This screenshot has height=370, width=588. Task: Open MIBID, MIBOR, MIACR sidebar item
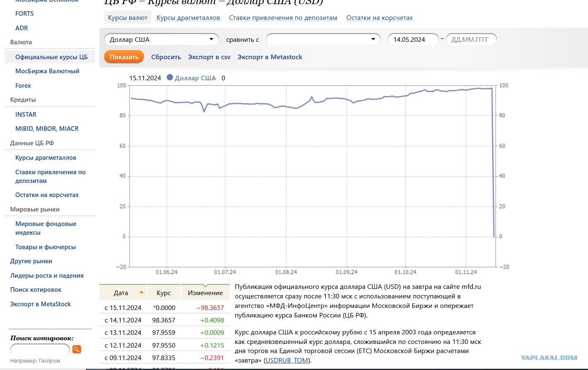click(47, 129)
